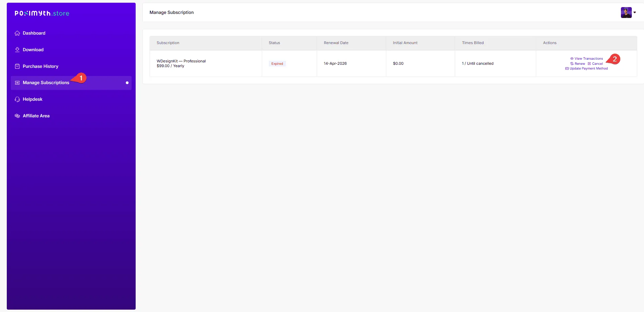The image size is (644, 312).
Task: Click the Manage Subscriptions ticket icon
Action: 17,83
